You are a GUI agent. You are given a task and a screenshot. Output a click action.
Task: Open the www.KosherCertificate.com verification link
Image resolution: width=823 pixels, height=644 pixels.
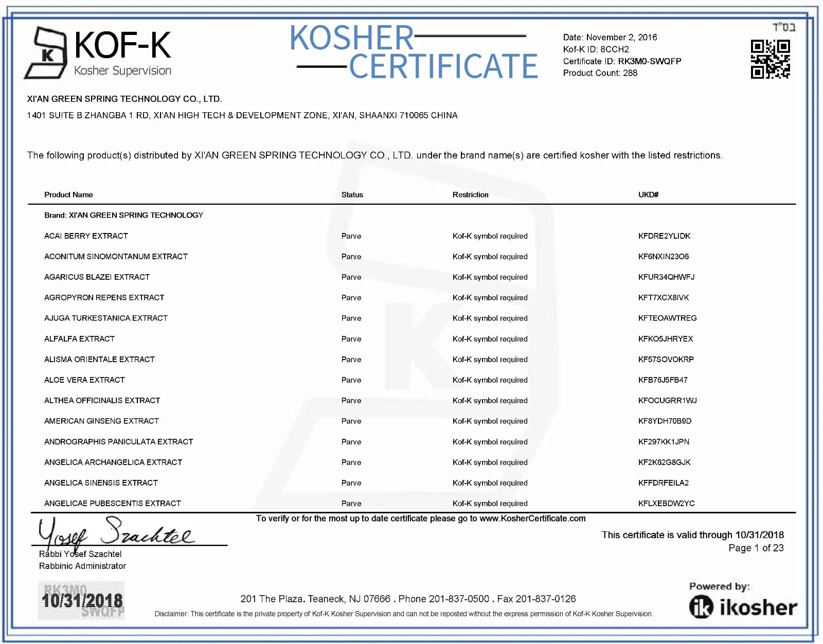coord(532,518)
